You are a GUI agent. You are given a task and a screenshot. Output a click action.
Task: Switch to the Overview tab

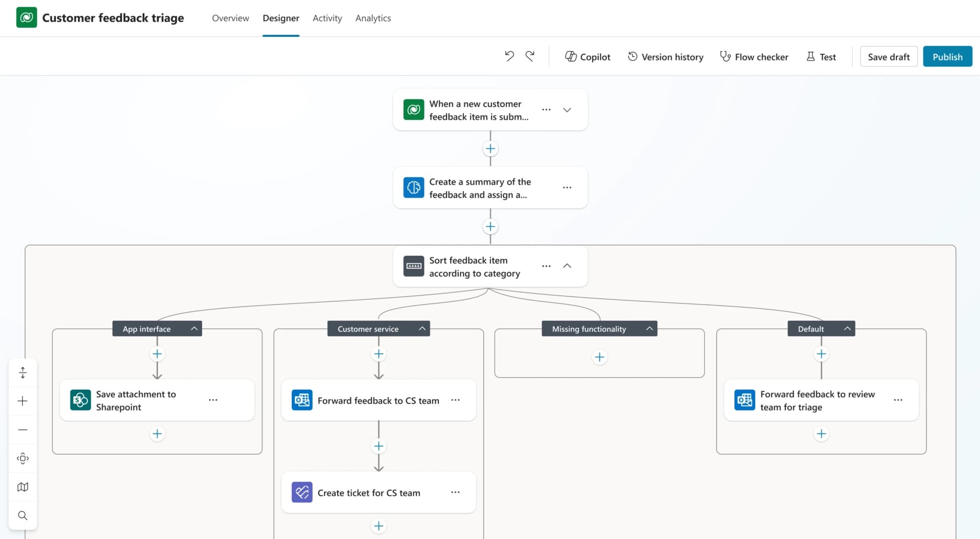tap(230, 18)
